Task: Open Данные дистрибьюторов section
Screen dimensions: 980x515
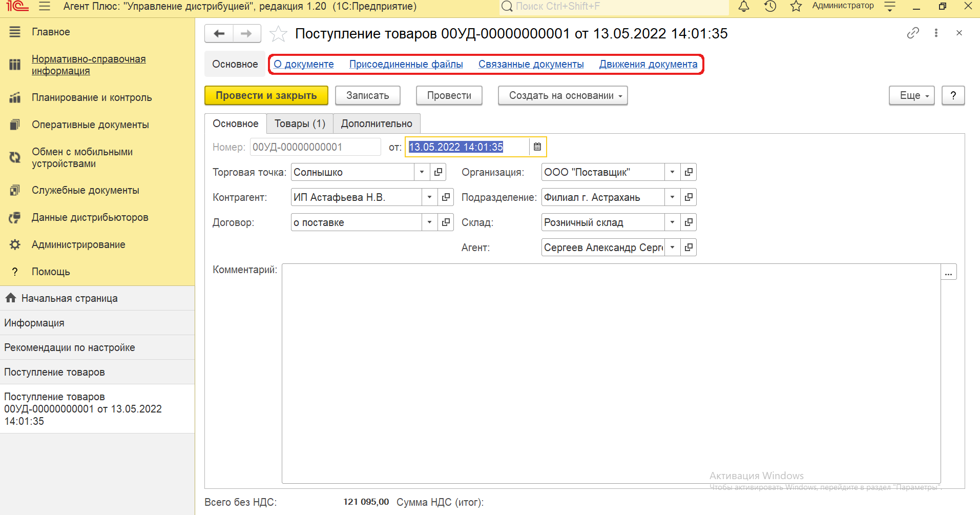Action: pyautogui.click(x=90, y=217)
